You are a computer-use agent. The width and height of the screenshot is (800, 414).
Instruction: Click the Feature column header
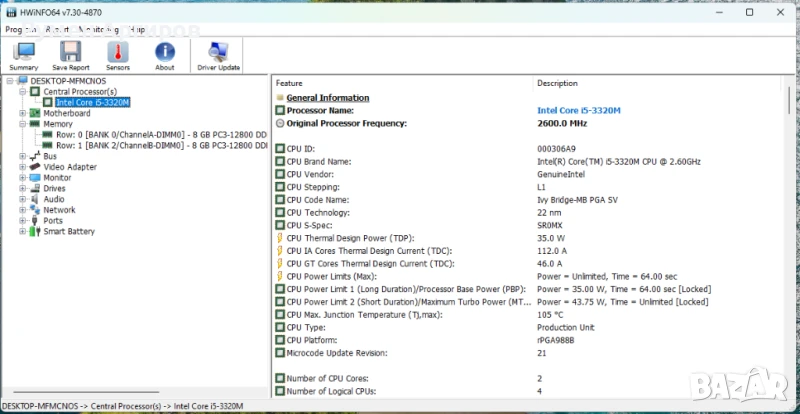(x=290, y=83)
